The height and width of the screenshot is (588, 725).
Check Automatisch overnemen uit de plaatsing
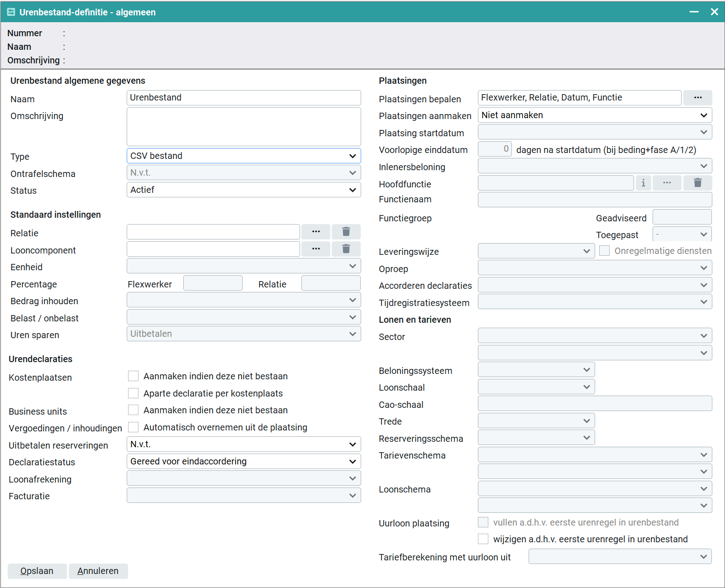coord(134,427)
